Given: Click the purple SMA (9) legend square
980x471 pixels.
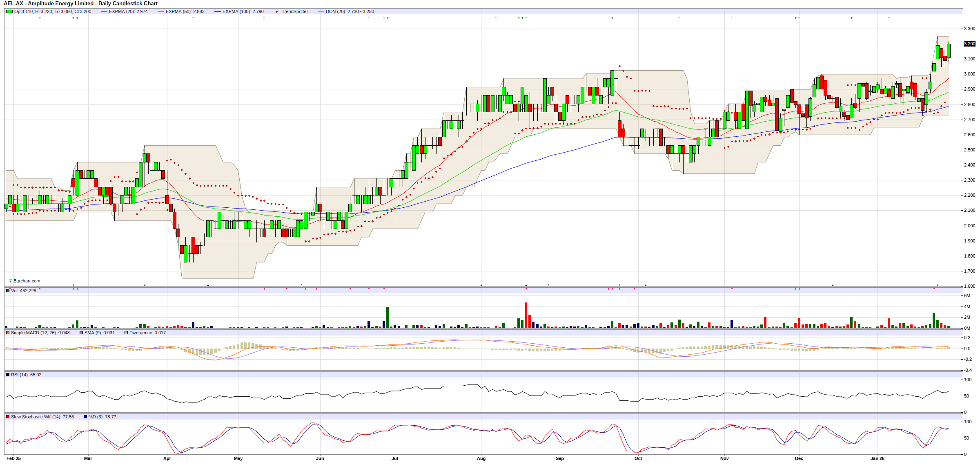Looking at the screenshot, I should coord(81,333).
